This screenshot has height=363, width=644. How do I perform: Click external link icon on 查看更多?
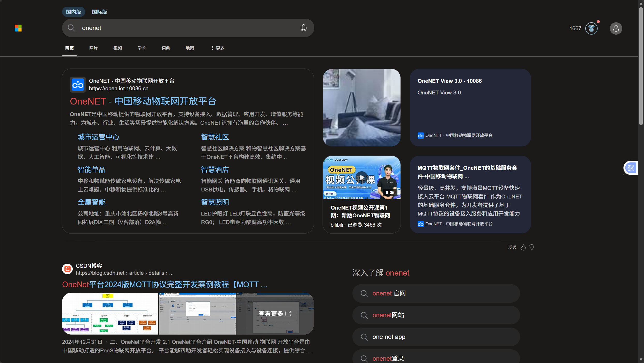point(288,314)
